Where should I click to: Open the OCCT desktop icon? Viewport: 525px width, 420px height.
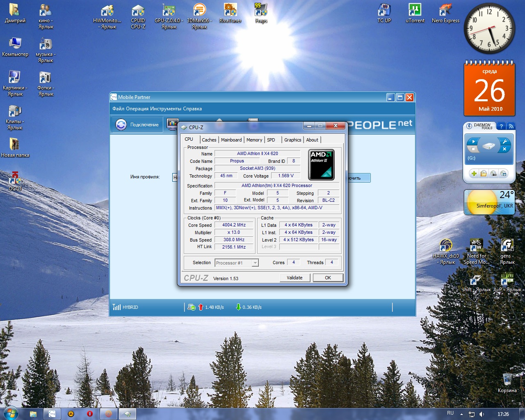pyautogui.click(x=15, y=181)
